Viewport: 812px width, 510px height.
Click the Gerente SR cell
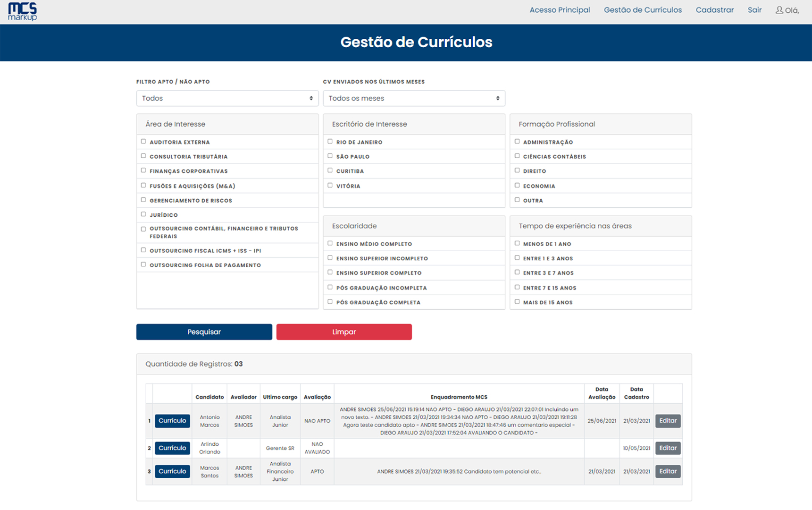(x=280, y=448)
